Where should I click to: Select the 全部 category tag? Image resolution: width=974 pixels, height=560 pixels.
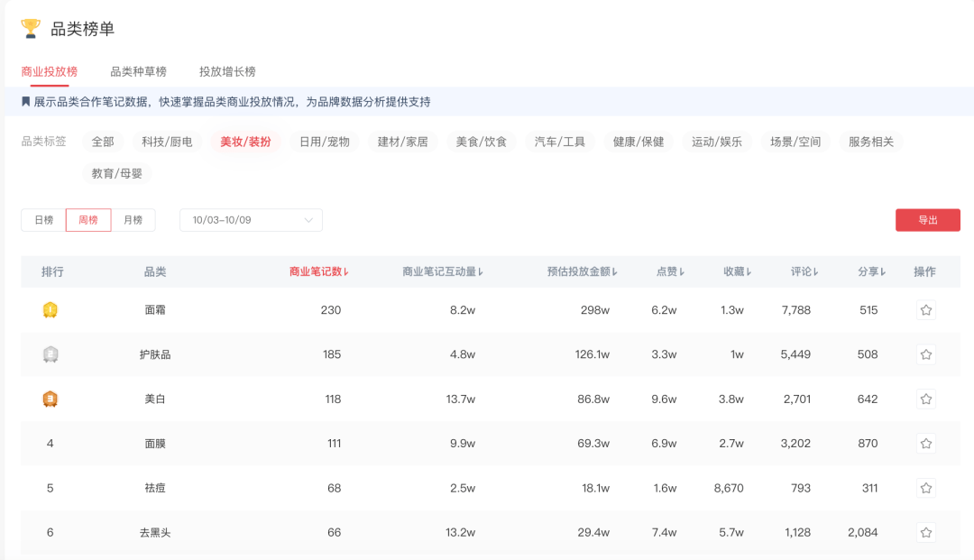(x=103, y=142)
